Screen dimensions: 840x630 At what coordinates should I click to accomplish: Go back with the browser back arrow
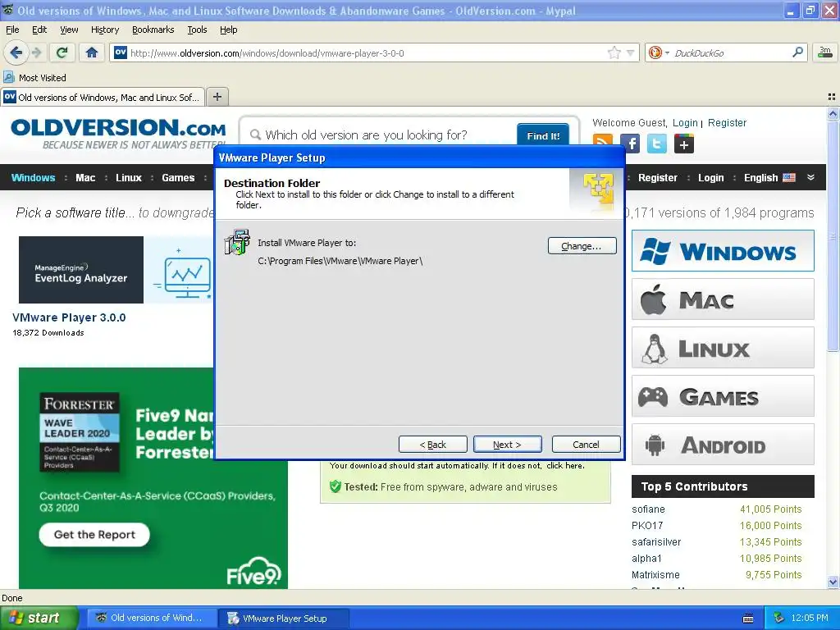[x=16, y=52]
